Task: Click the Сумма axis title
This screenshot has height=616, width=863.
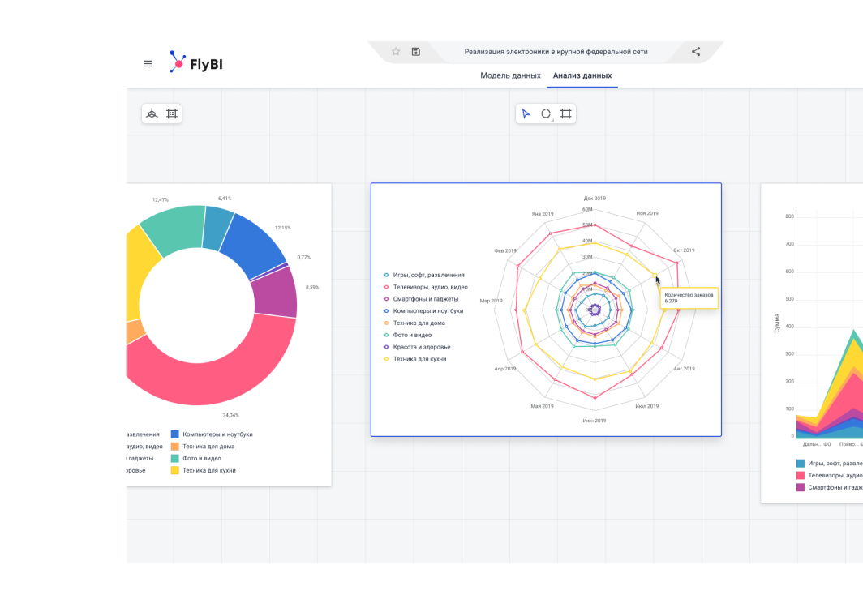Action: [x=777, y=323]
